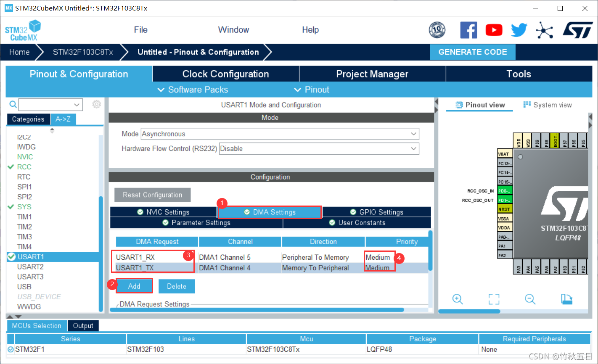Click the peripheral search input field
This screenshot has width=598, height=364.
(x=46, y=105)
